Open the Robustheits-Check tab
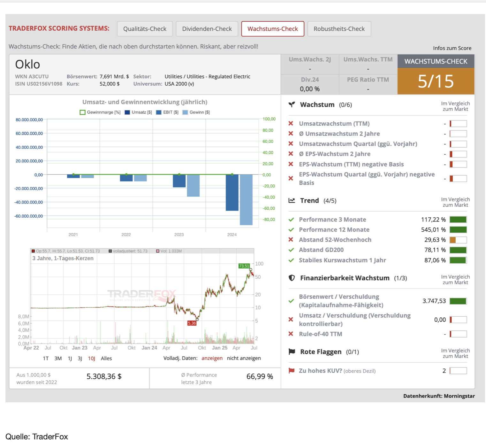Viewport: 486px width, 448px height. (x=339, y=29)
